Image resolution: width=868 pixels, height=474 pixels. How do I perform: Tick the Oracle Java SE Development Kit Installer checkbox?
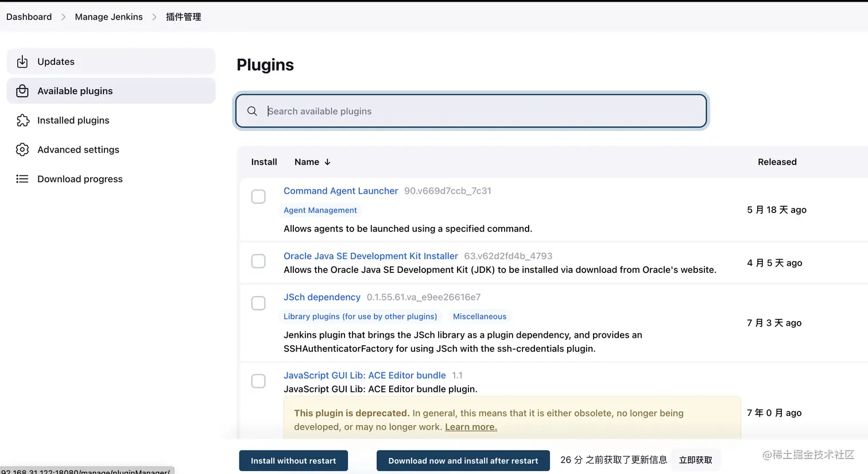[258, 261]
